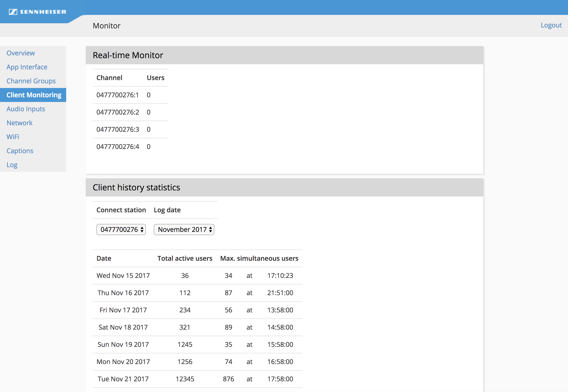Open the Log date dropdown
The image size is (568, 392).
[x=184, y=229]
